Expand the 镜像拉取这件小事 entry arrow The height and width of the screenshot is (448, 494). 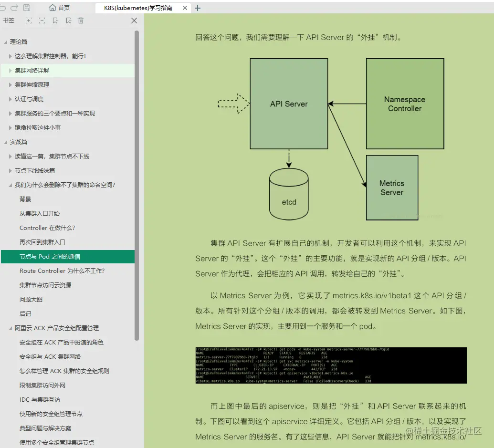point(11,128)
